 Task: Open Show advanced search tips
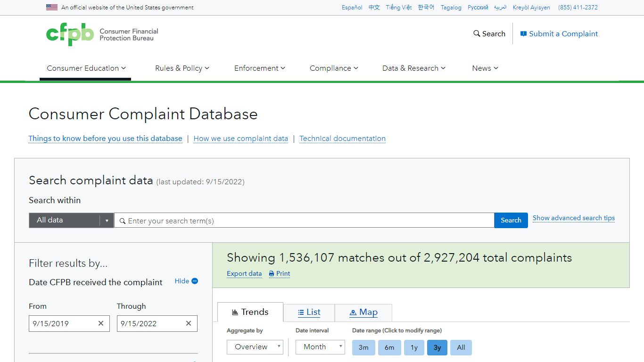574,218
